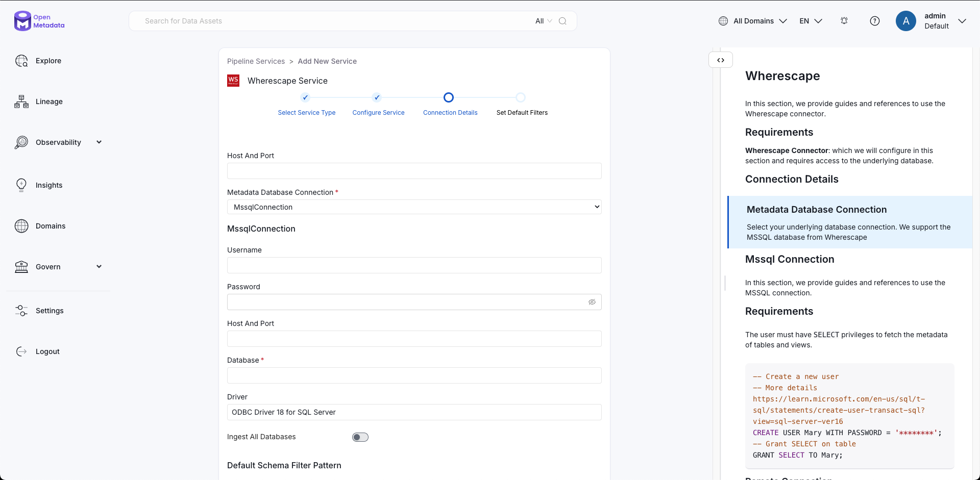This screenshot has height=480, width=980.
Task: Open the All Domains selector
Action: tap(753, 21)
